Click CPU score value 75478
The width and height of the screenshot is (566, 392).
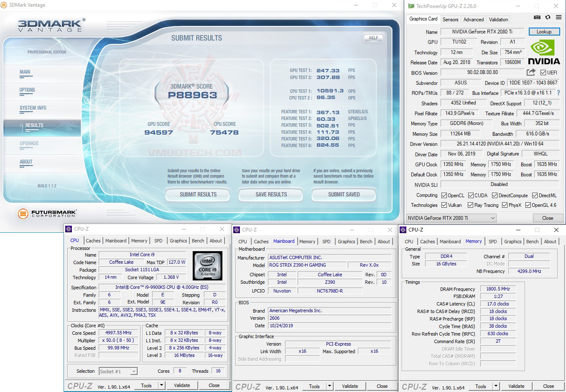pos(224,132)
